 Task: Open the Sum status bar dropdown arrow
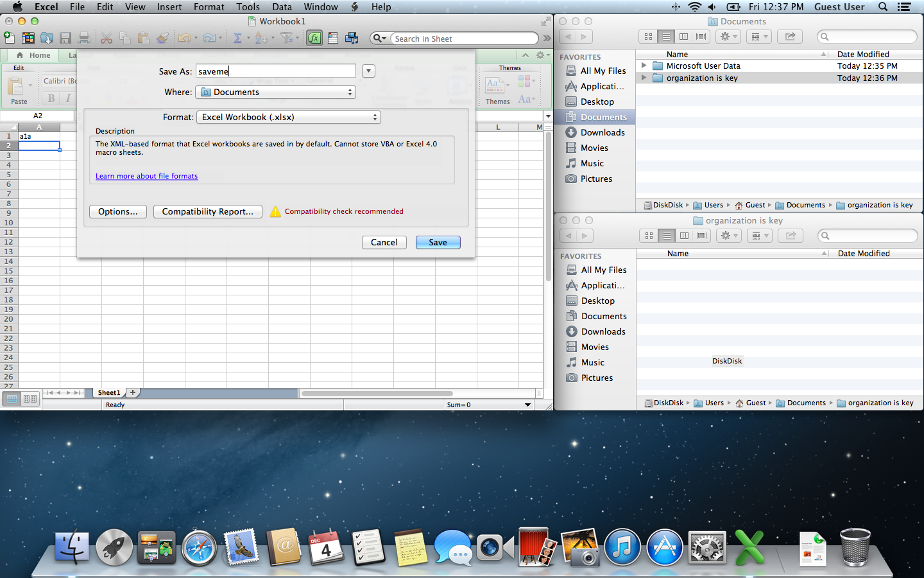[x=527, y=405]
